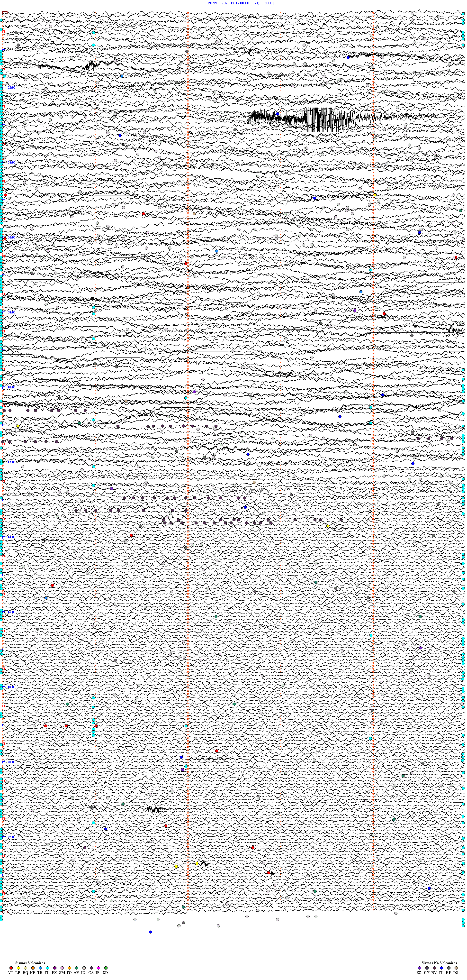Click the (1) value in header
Image resolution: width=467 pixels, height=980 pixels.
(x=257, y=3)
